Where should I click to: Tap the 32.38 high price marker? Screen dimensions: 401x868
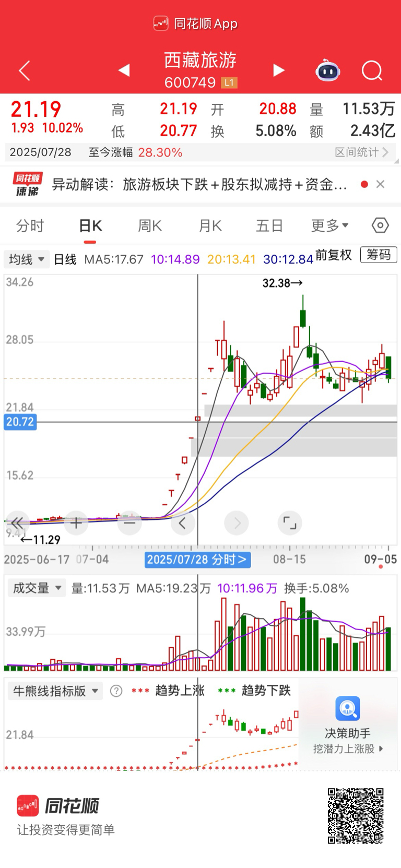click(x=282, y=283)
